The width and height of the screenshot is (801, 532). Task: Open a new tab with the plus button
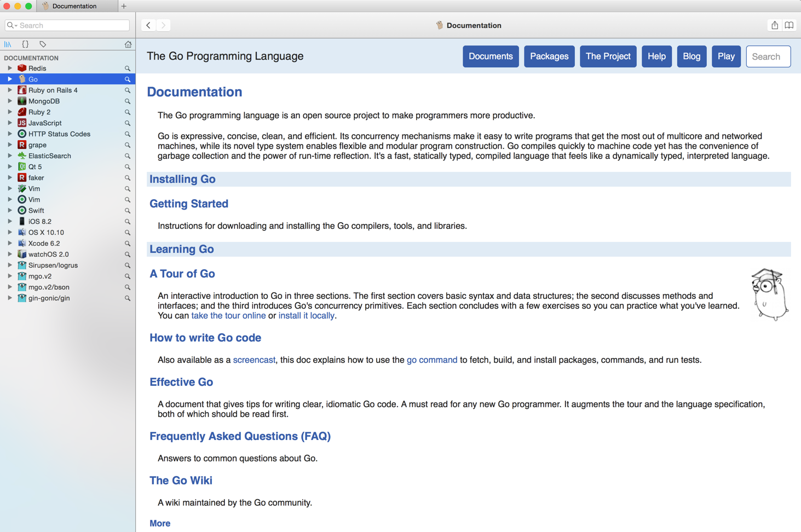124,6
